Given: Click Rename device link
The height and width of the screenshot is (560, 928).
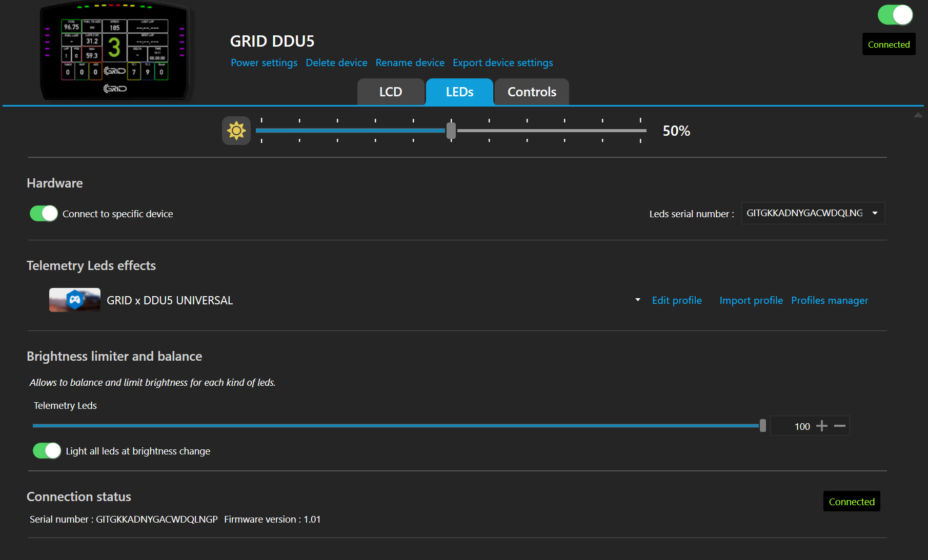Looking at the screenshot, I should point(410,63).
